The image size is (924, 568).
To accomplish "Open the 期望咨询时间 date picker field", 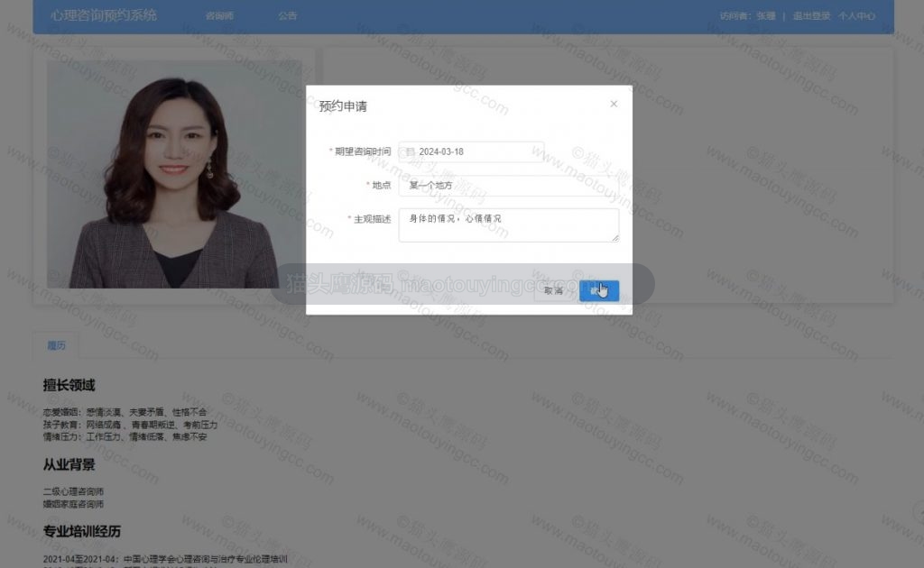I will point(471,151).
